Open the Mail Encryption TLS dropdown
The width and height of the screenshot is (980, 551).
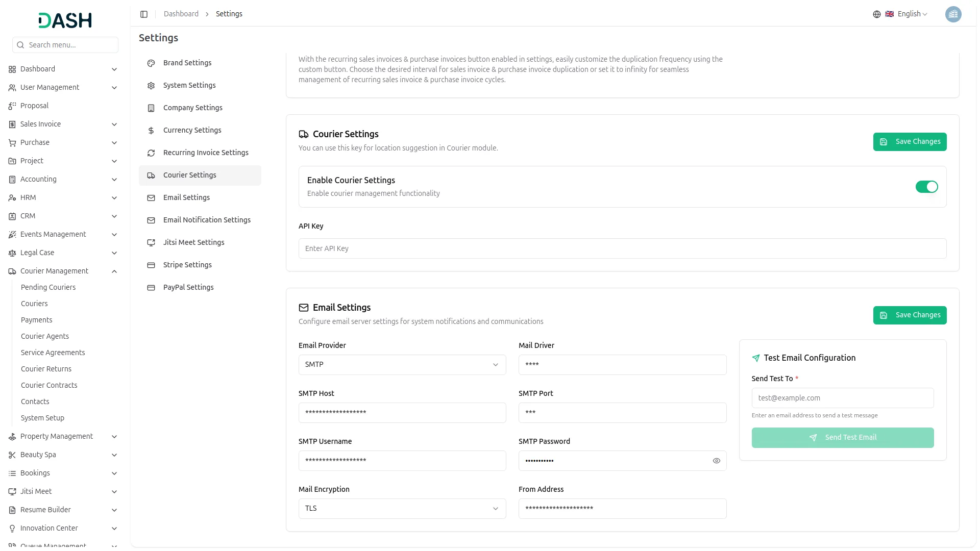[x=402, y=509]
